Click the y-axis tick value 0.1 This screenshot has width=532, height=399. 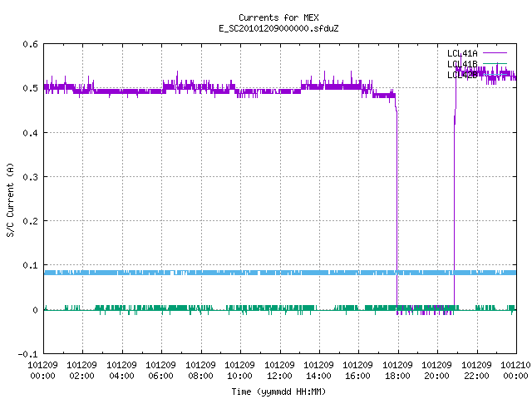click(31, 265)
